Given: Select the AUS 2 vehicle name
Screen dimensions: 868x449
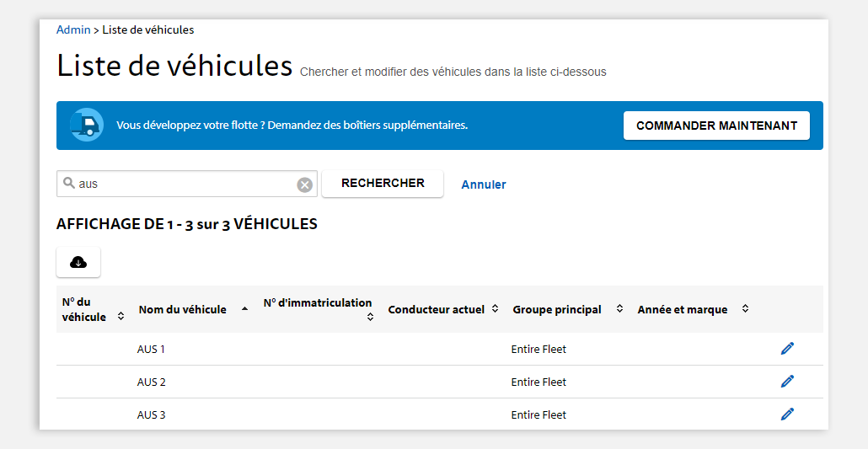Looking at the screenshot, I should 151,382.
